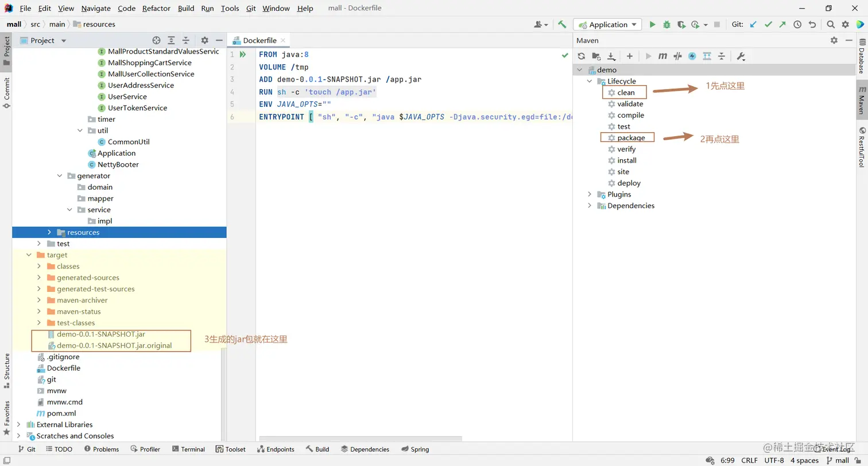868x466 pixels.
Task: Run Application with coverage
Action: point(681,25)
